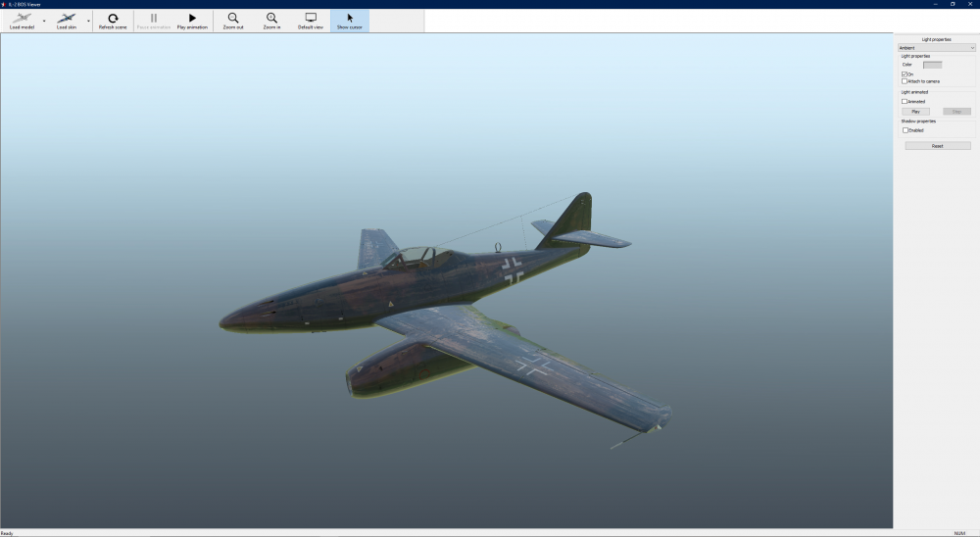Image resolution: width=980 pixels, height=537 pixels.
Task: Click the Load skin airplane icon
Action: pos(67,19)
